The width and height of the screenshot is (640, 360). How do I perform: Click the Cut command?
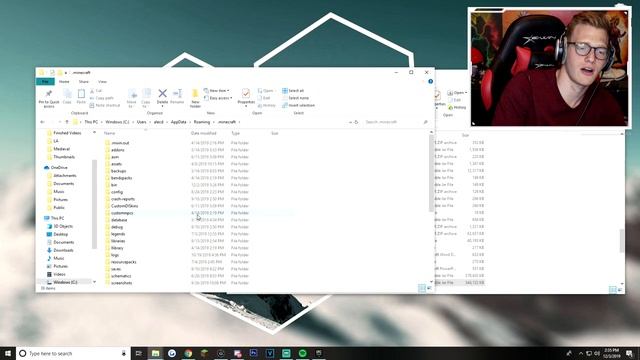(x=96, y=91)
